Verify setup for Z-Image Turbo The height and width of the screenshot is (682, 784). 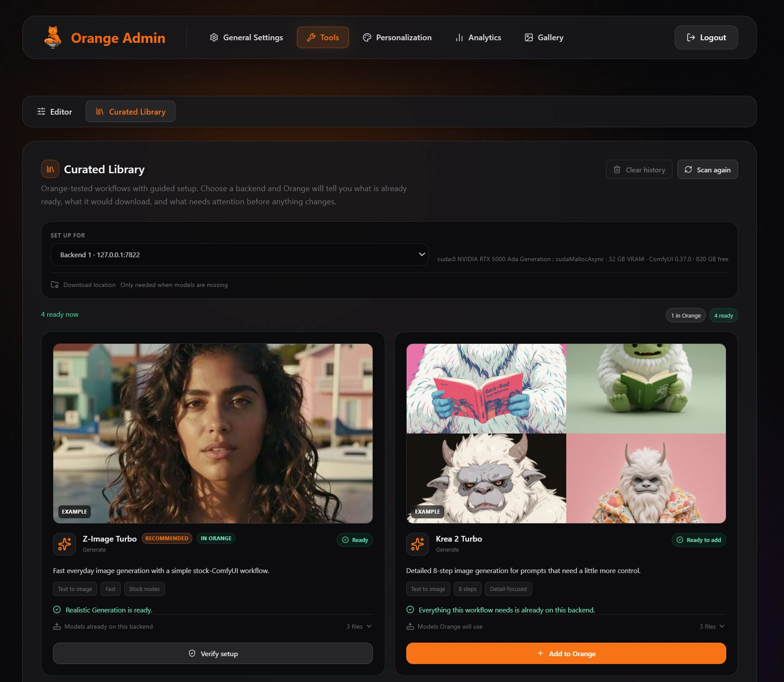coord(213,653)
